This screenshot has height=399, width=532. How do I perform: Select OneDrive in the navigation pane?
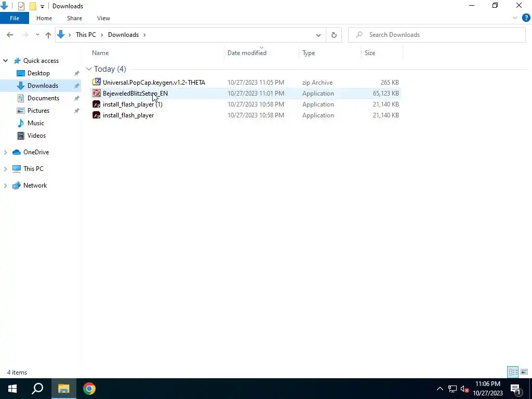tap(36, 152)
